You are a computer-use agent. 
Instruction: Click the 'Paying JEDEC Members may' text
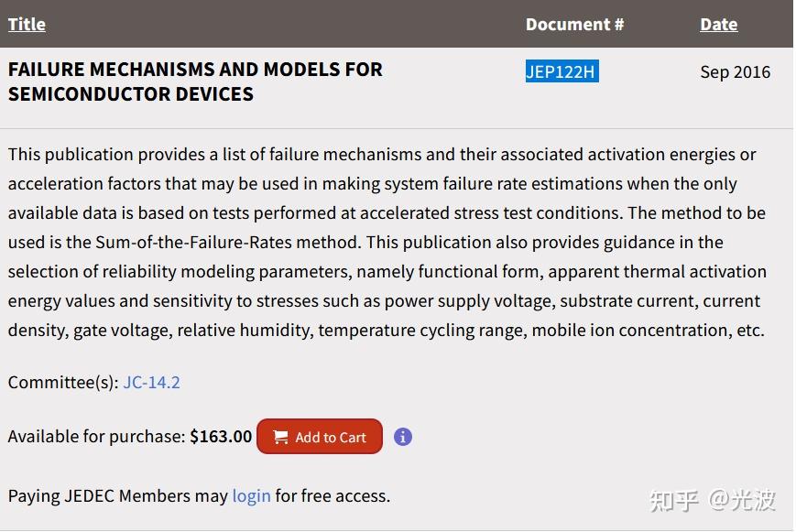pos(117,495)
